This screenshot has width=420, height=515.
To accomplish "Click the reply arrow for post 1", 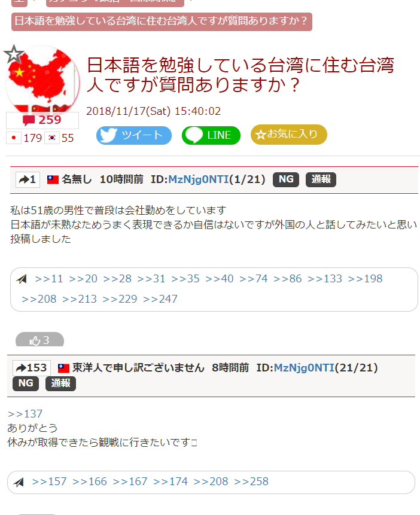I will (x=28, y=179).
